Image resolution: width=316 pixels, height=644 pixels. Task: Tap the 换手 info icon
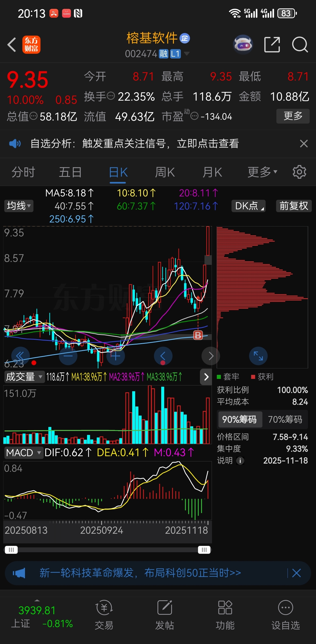[111, 96]
